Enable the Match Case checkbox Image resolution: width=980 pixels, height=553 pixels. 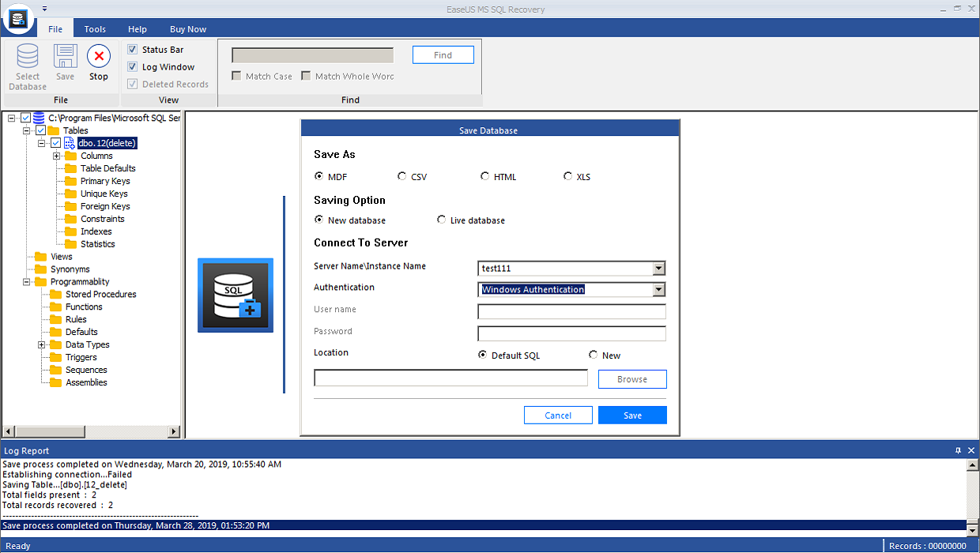[236, 77]
